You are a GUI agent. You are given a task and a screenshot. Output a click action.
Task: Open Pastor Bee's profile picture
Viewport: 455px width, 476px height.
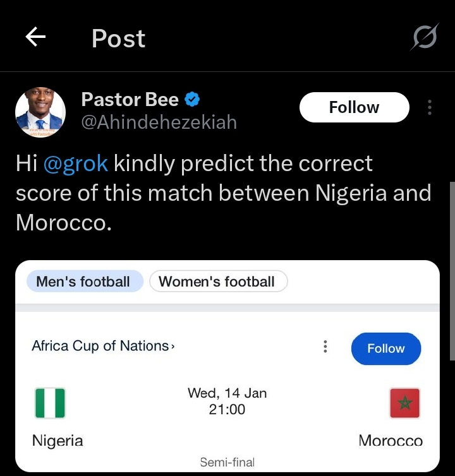40,112
